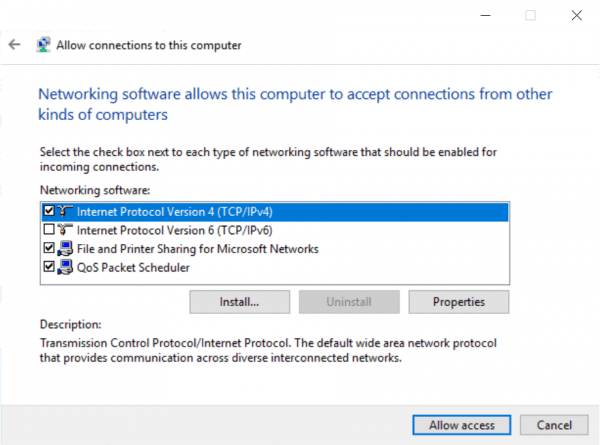Click the Allow access button
This screenshot has height=445, width=600.
click(x=461, y=425)
